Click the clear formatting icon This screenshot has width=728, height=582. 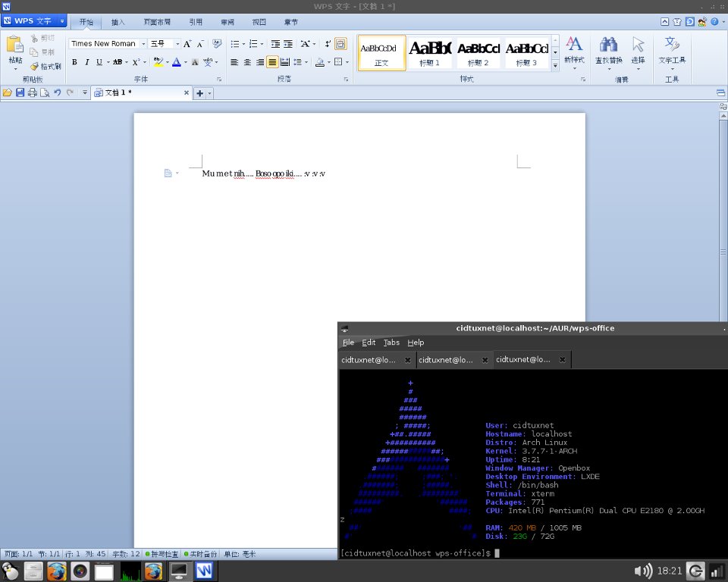217,44
